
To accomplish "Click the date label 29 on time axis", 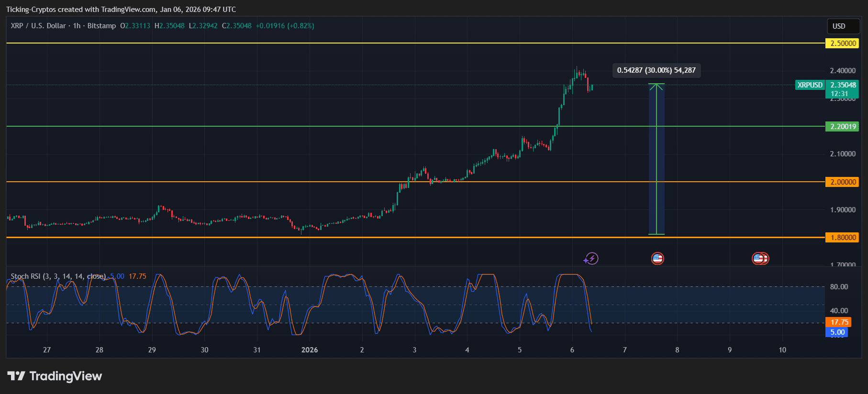I will 152,350.
